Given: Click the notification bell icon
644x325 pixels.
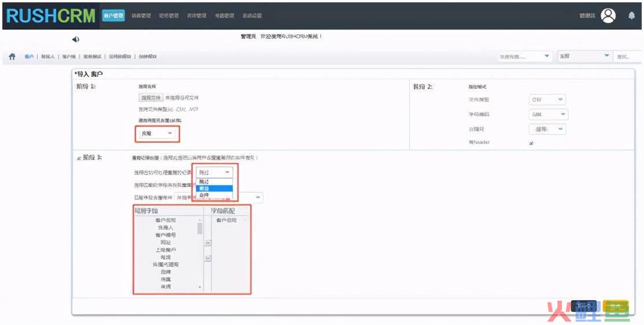Looking at the screenshot, I should [631, 16].
